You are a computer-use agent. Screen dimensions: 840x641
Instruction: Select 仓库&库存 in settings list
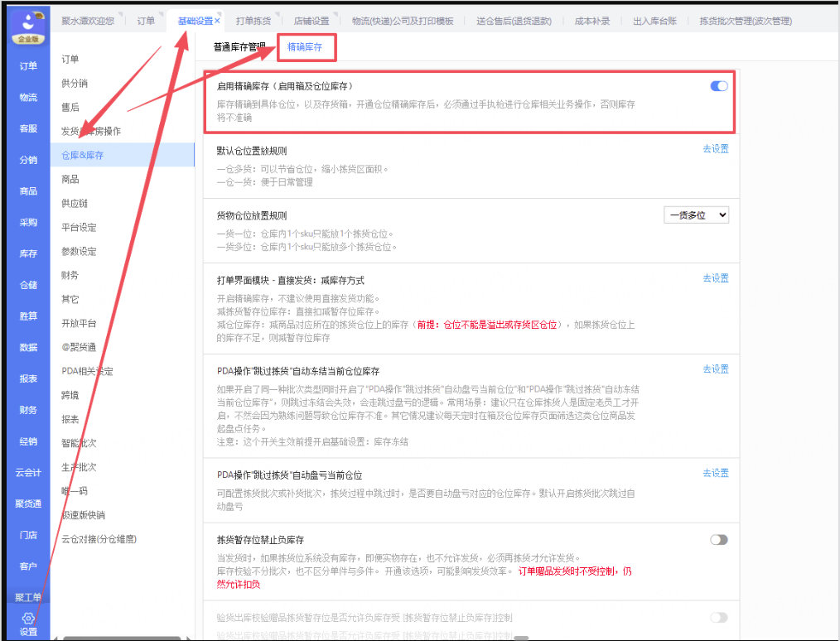(83, 155)
